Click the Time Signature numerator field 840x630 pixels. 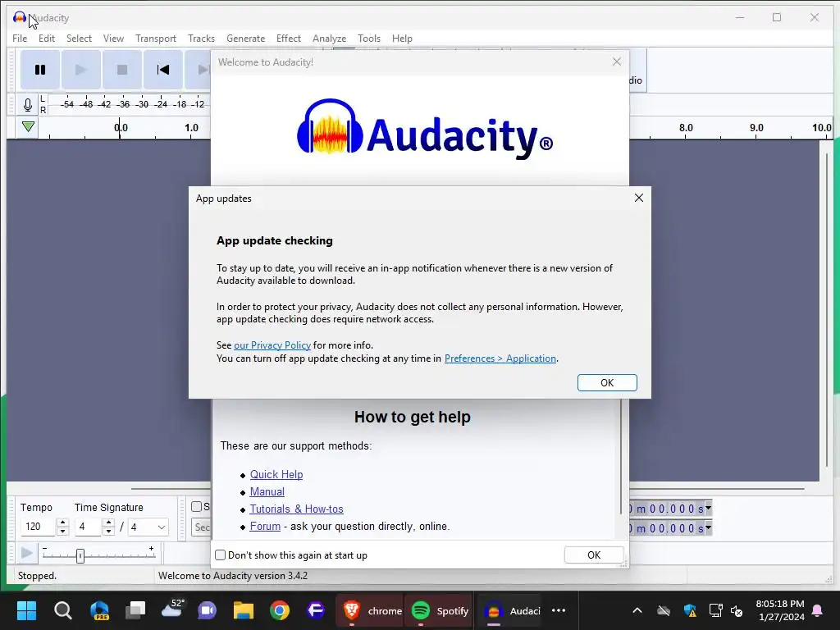[x=87, y=527]
